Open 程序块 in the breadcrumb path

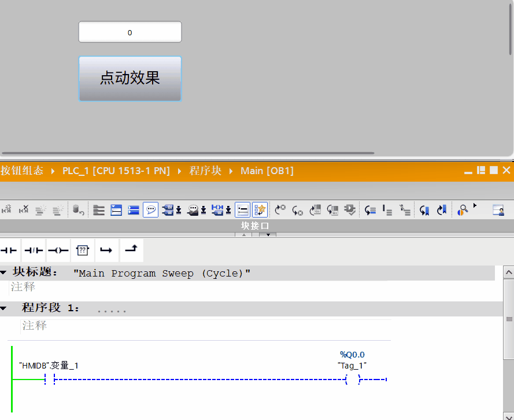[x=205, y=171]
